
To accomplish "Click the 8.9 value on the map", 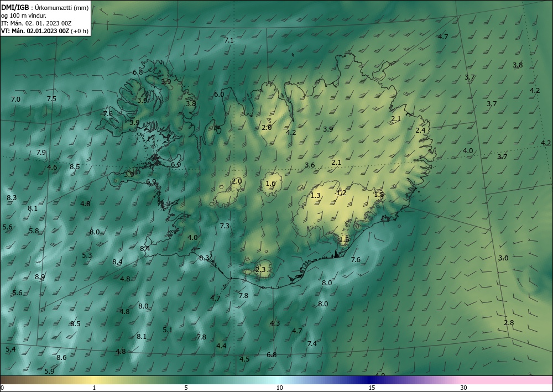I will [40, 277].
